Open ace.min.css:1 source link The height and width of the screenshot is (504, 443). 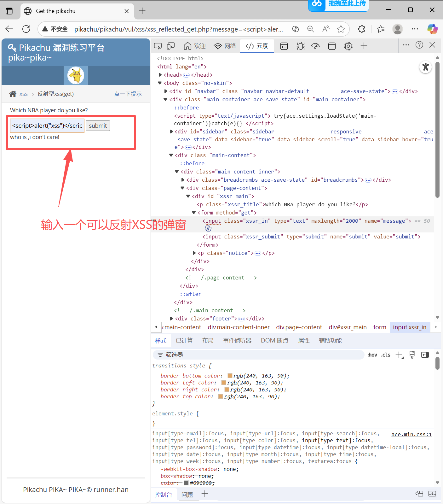click(x=411, y=434)
